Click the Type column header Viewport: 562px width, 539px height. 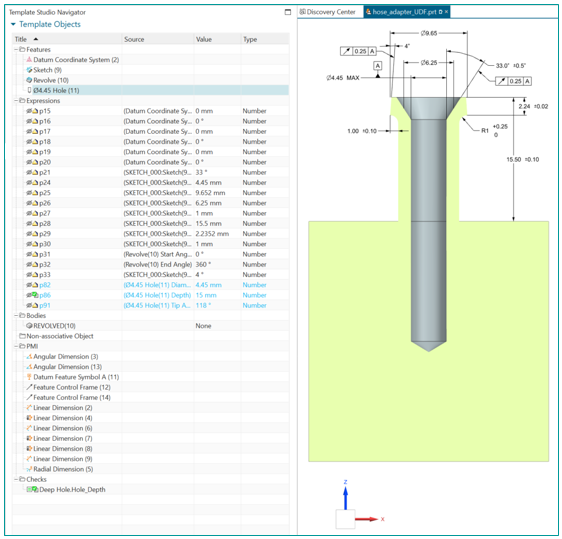265,39
